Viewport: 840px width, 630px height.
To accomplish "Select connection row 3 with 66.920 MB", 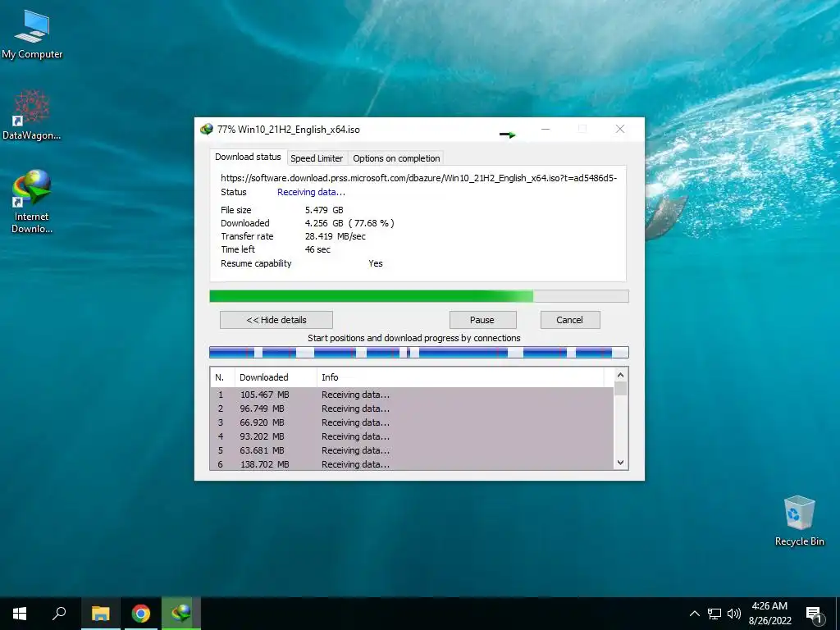I will click(412, 422).
